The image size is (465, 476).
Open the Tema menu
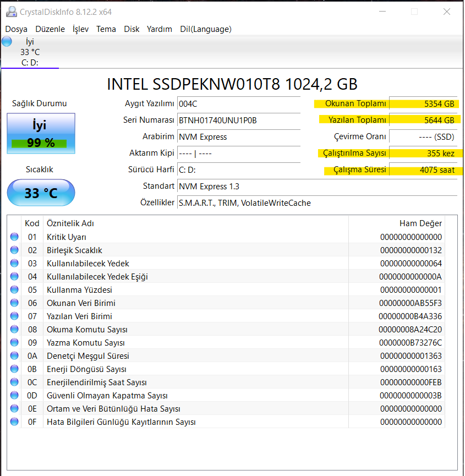tap(106, 29)
